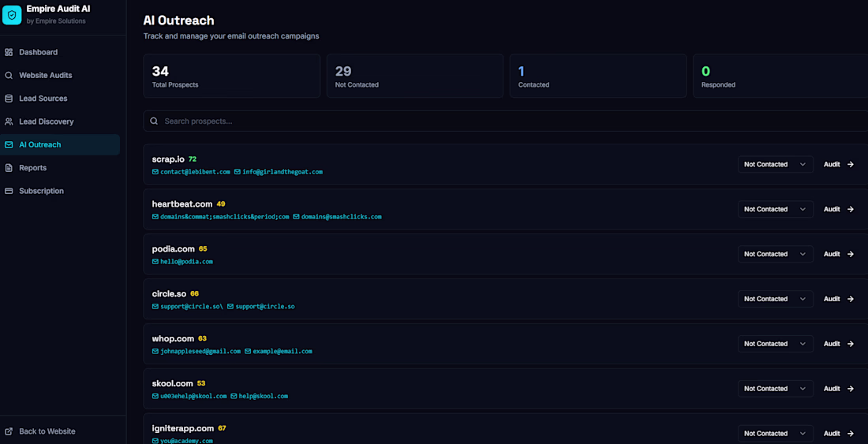Click score 72 next to scrap.io

tap(192, 159)
